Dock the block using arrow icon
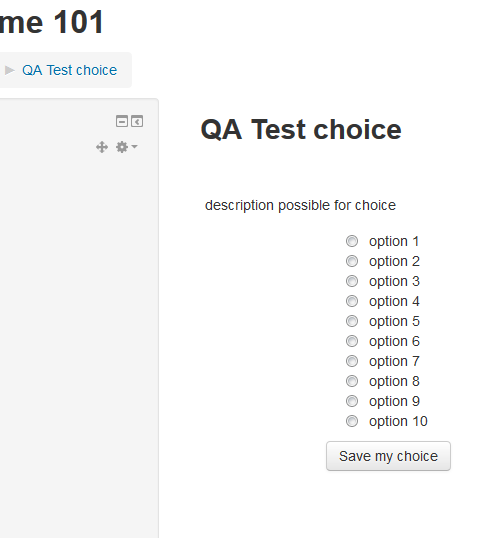Image resolution: width=497 pixels, height=538 pixels. [137, 121]
